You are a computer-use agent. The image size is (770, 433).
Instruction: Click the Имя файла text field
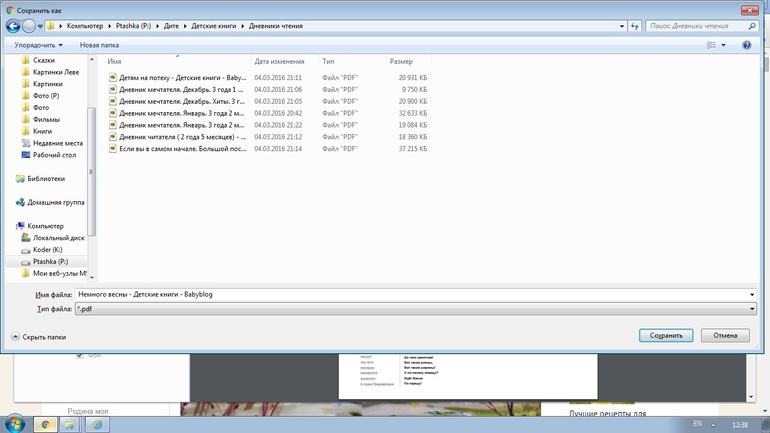point(400,295)
